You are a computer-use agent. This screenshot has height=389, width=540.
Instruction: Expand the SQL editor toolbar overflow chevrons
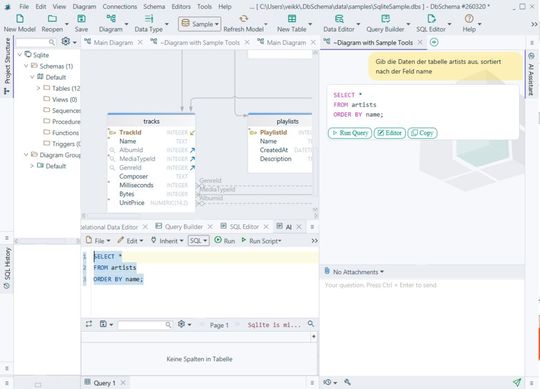(x=314, y=241)
